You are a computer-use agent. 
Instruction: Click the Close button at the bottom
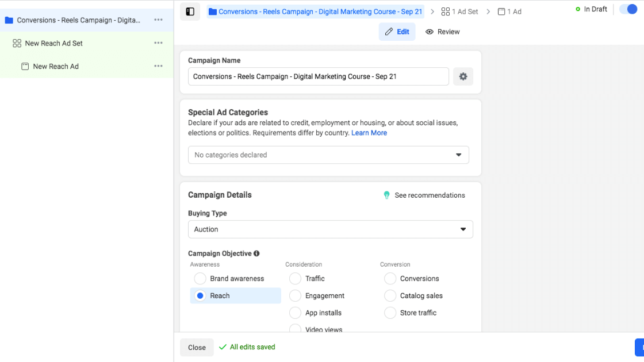pyautogui.click(x=197, y=347)
